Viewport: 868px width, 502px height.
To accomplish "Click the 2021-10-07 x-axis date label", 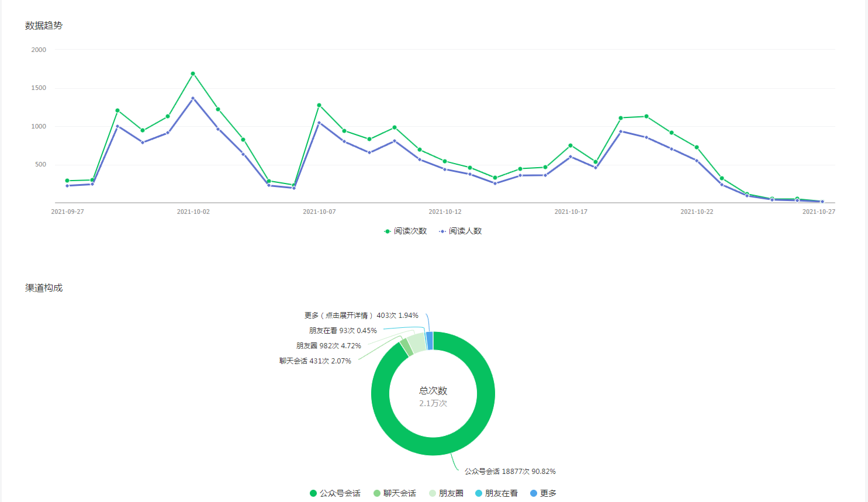I will (319, 212).
